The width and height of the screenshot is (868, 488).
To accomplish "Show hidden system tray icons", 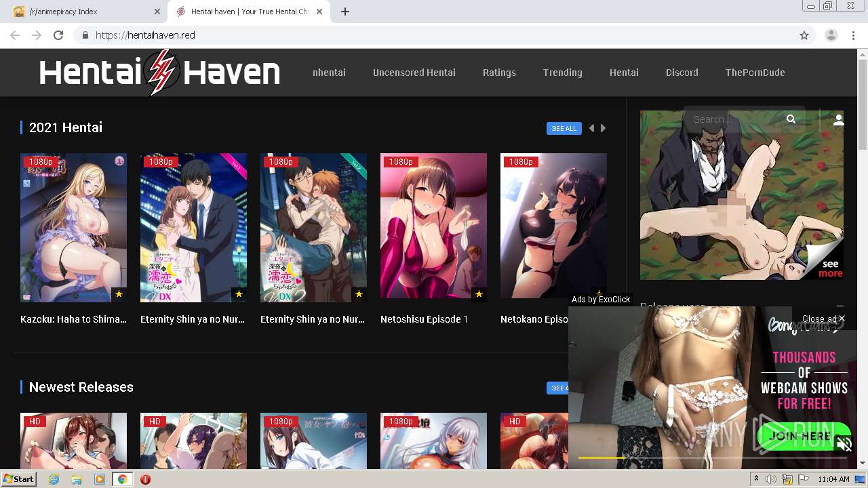I will (756, 479).
